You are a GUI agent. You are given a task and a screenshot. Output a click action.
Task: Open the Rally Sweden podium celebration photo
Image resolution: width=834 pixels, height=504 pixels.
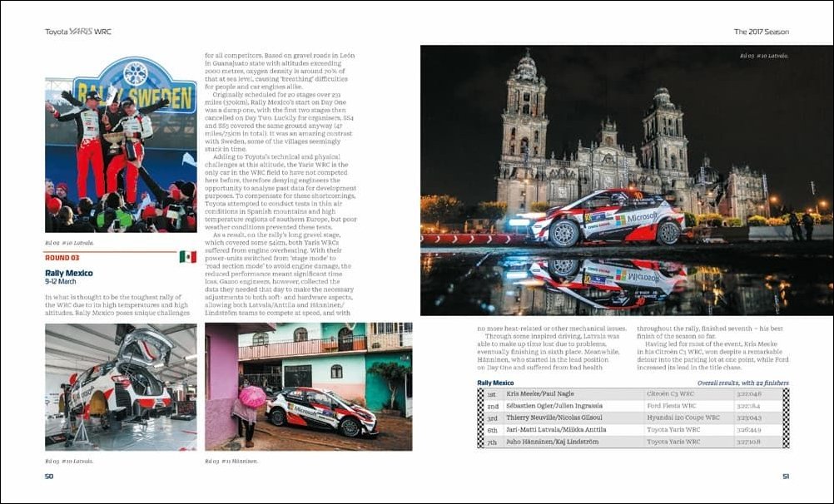click(121, 145)
